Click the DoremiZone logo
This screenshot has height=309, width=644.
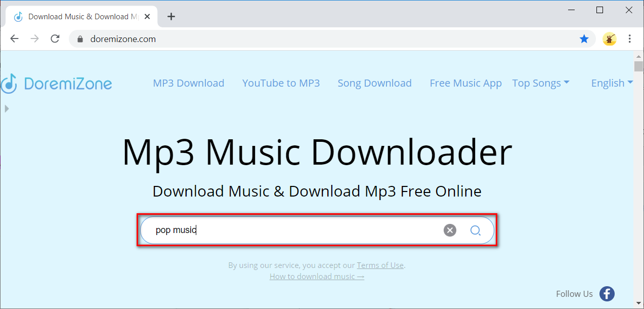(57, 83)
